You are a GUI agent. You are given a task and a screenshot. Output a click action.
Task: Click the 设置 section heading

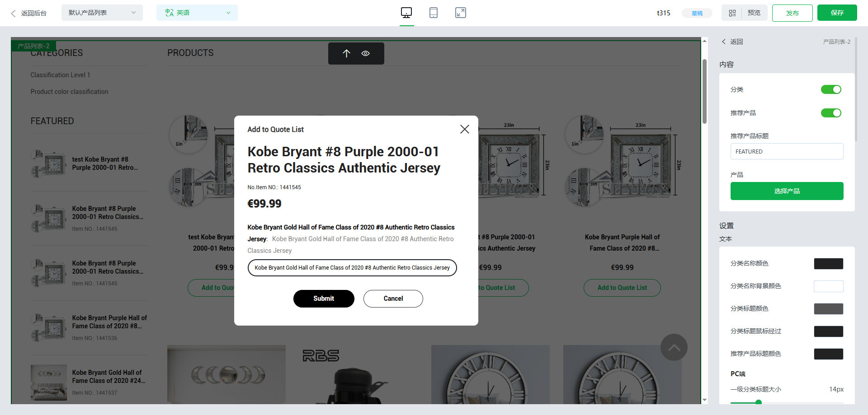pyautogui.click(x=726, y=226)
